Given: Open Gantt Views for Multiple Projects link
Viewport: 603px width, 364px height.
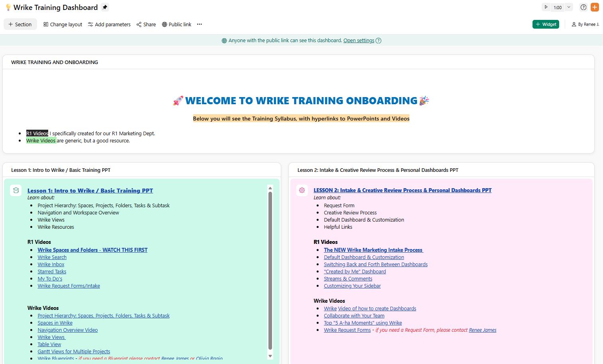Looking at the screenshot, I should [74, 352].
